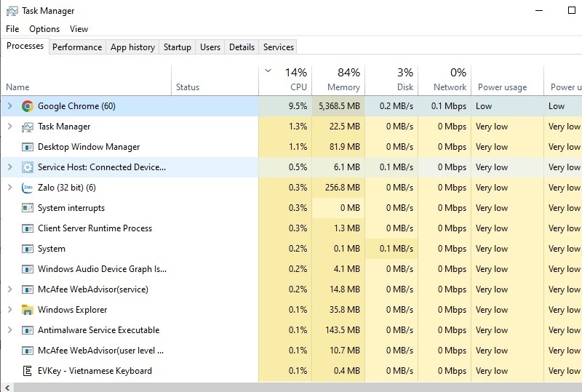Click EVKey's 0.4 MB memory value

347,371
